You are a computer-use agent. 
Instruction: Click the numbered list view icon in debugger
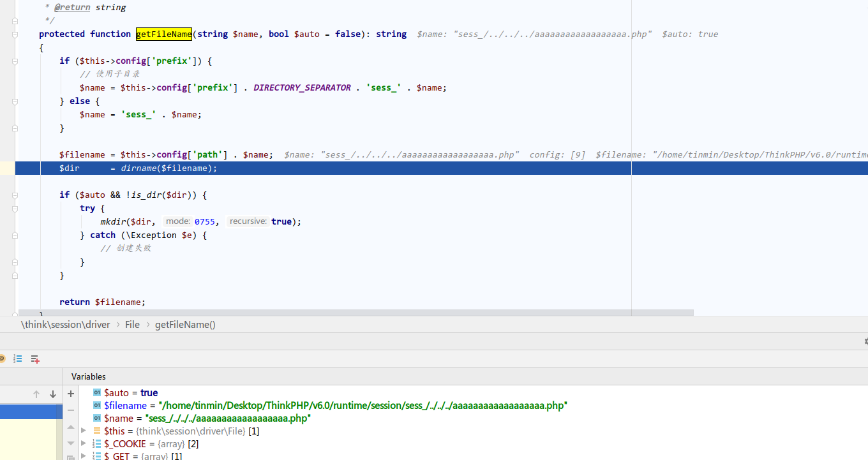click(x=18, y=359)
